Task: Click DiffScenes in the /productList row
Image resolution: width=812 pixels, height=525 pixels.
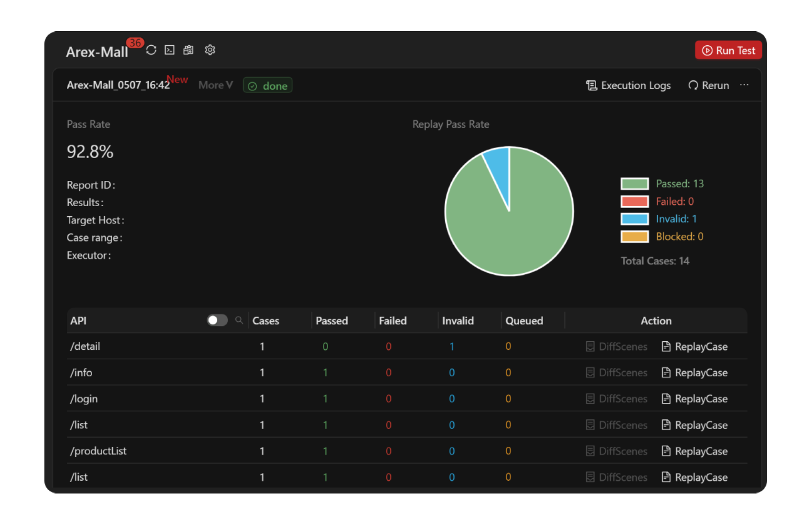Action: pyautogui.click(x=617, y=451)
